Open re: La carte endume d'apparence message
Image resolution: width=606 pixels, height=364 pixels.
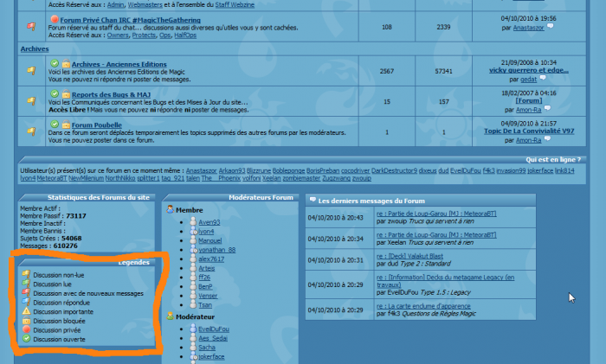tap(423, 306)
